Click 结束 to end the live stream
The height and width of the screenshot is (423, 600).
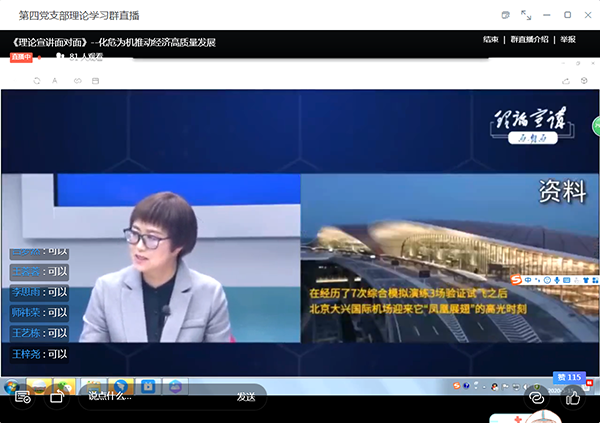(490, 40)
